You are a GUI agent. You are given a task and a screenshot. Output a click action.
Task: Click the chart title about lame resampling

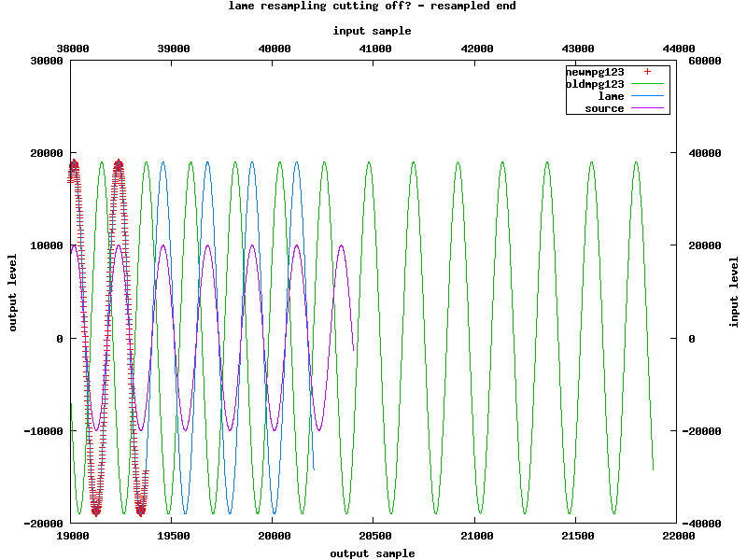click(372, 6)
